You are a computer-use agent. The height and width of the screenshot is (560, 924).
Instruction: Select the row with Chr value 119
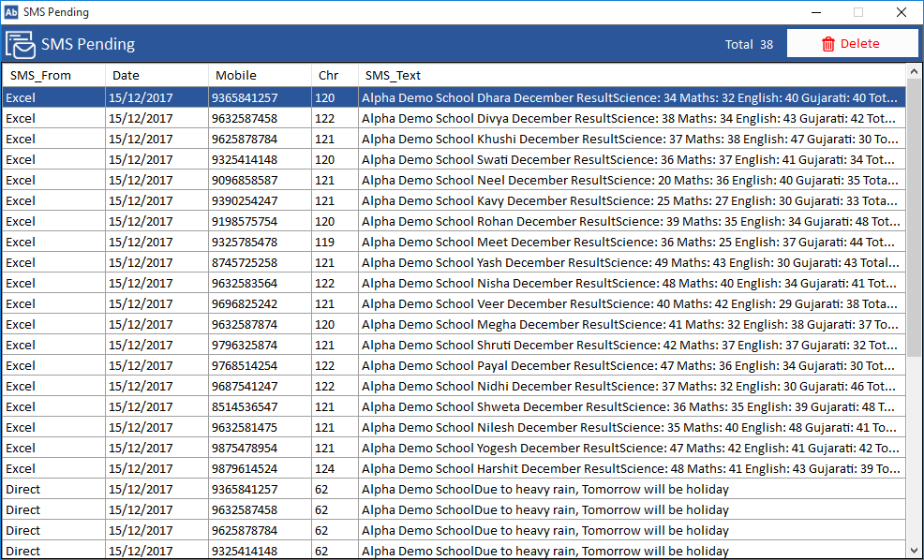point(325,243)
